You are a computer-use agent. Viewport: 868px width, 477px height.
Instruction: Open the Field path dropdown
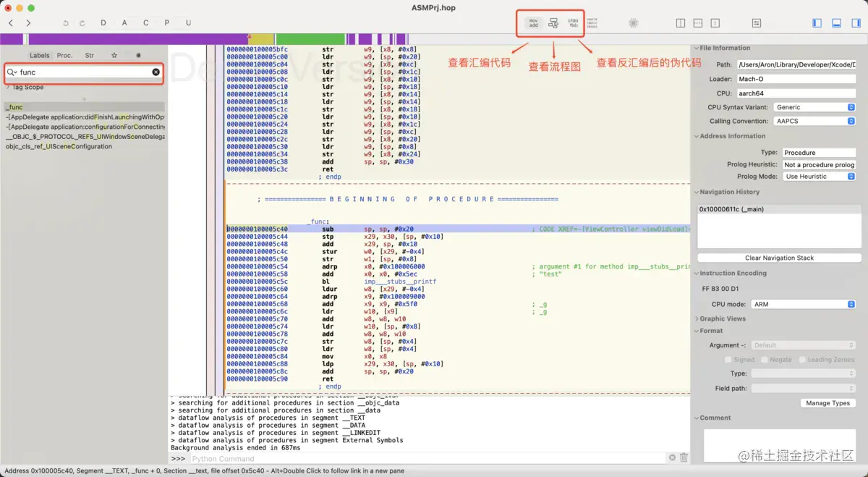[804, 388]
